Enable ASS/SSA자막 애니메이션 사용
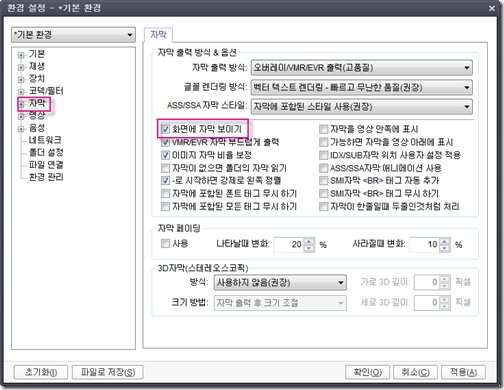Screen dimensions: 504x390 323,168
